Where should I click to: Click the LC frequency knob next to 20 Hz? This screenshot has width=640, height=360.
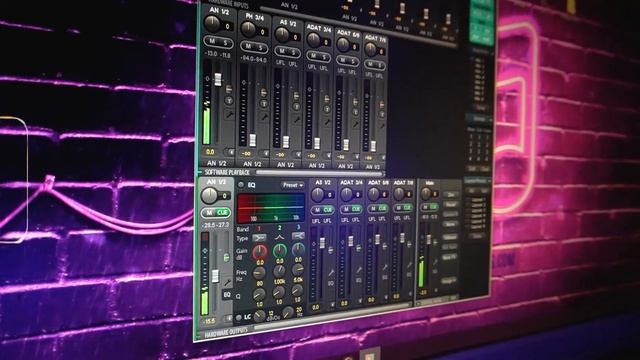289,312
